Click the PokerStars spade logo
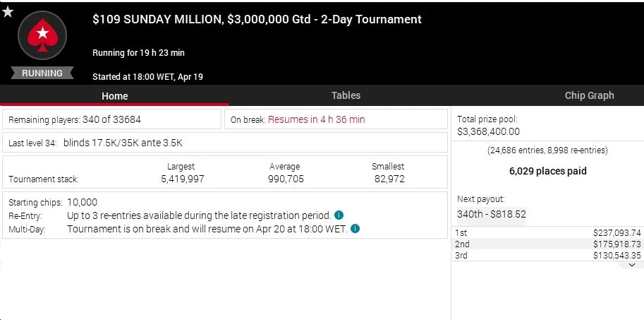This screenshot has height=320, width=644. [x=42, y=36]
